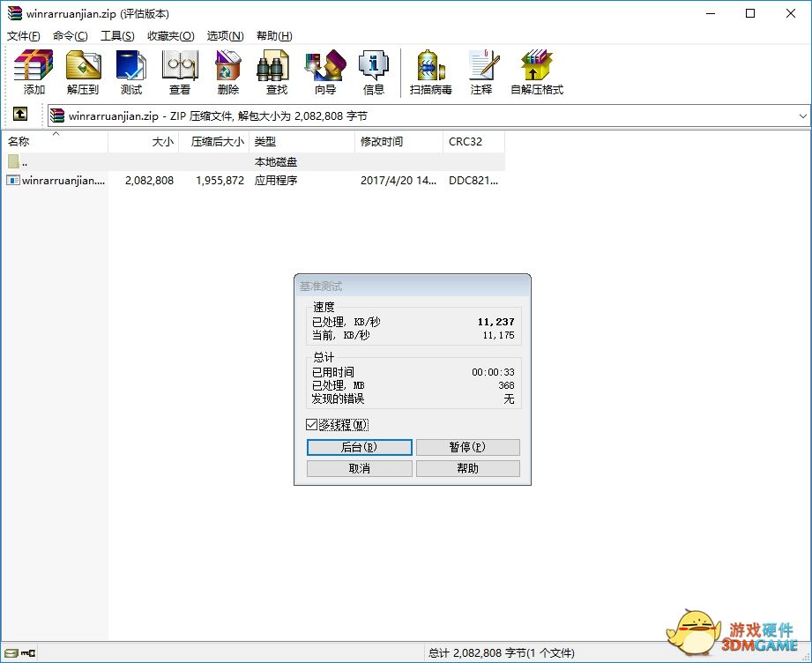Click the status bar disk icon
Viewport: 812px width, 663px height.
(11, 653)
